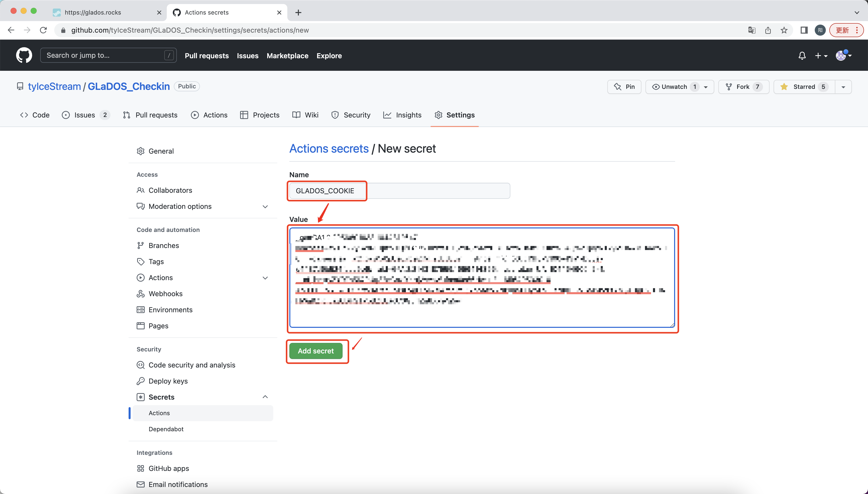Click the share page icon
Image resolution: width=868 pixels, height=494 pixels.
[768, 30]
